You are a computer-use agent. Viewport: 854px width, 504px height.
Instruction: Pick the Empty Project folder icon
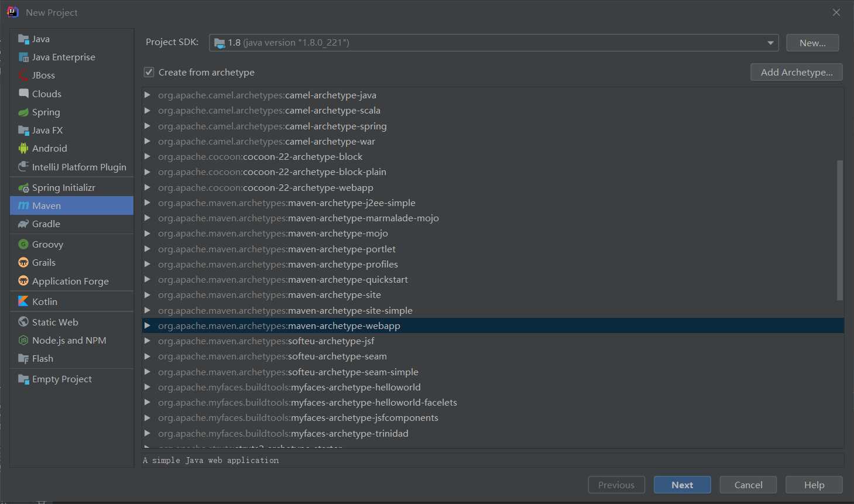pyautogui.click(x=23, y=379)
